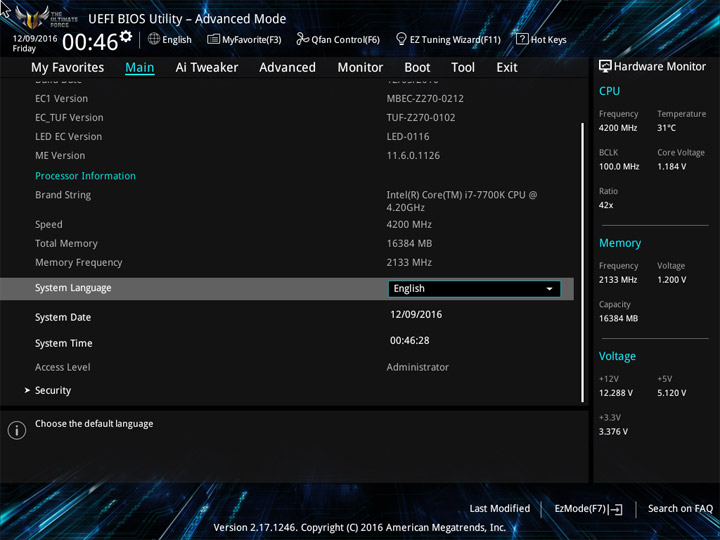Screen dimensions: 720x540
Task: Click the BCLK reading 100.0 MHz
Action: [619, 167]
